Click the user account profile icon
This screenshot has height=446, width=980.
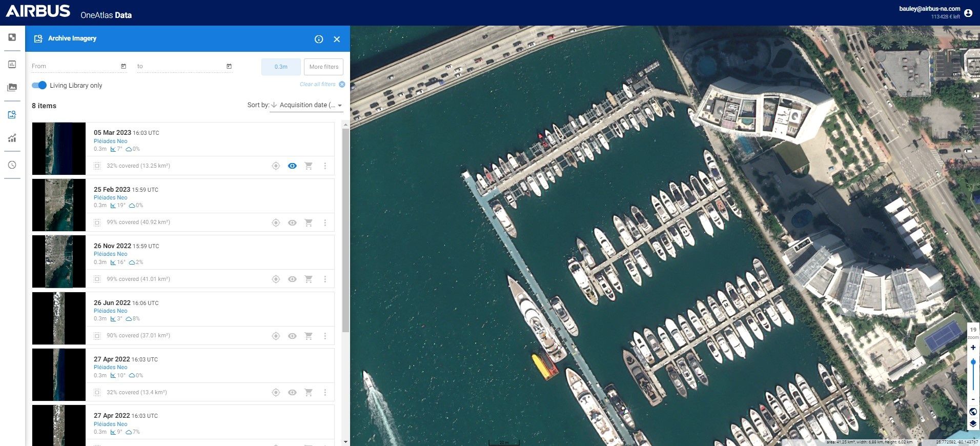pos(968,13)
